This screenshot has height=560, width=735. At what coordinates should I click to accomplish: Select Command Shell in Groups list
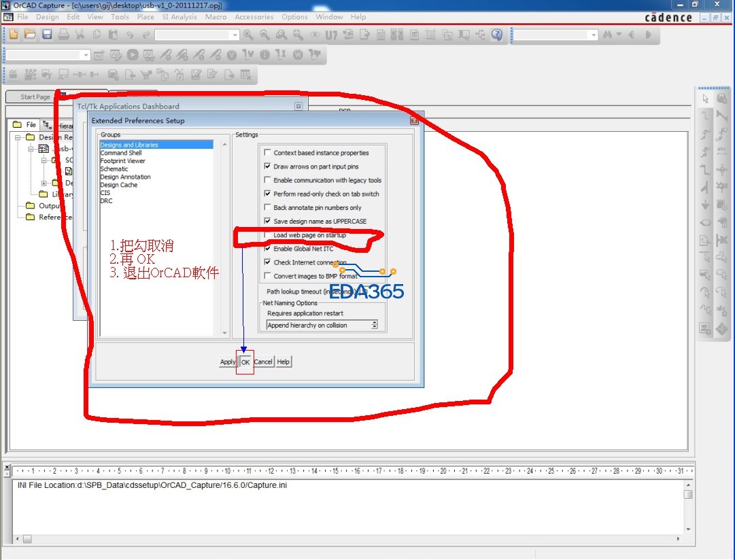[121, 153]
